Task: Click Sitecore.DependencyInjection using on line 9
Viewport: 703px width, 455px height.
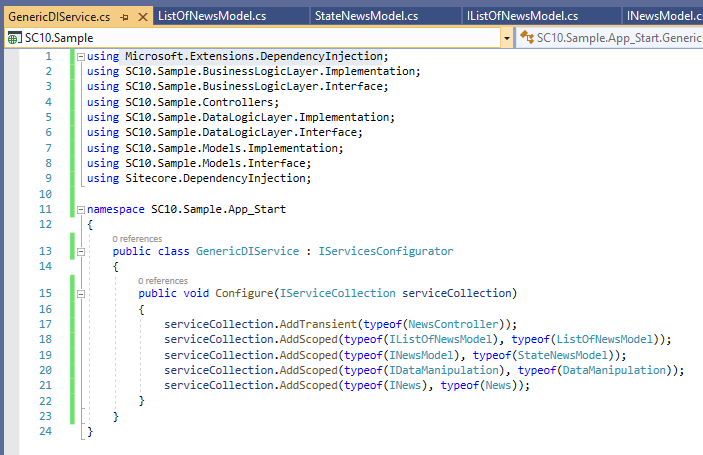Action: coord(215,178)
